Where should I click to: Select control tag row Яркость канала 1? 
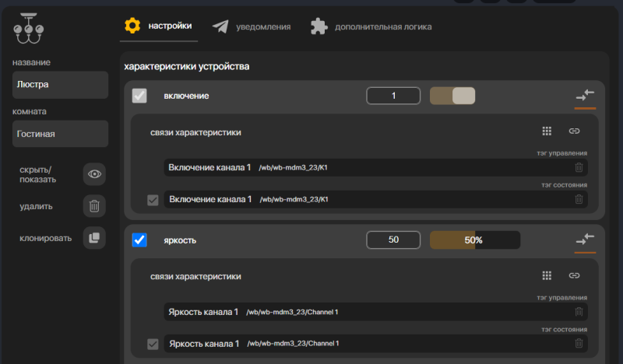click(375, 312)
